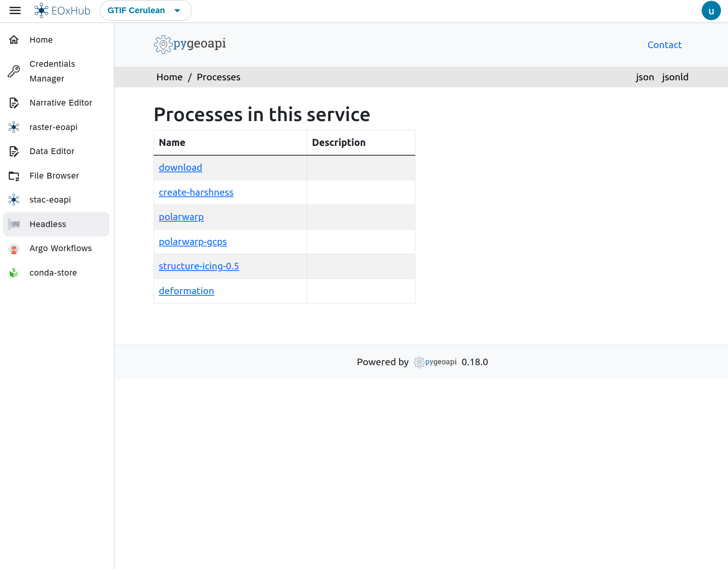Screen dimensions: 728x569
Task: Open the polarwarp-gcps process
Action: (x=193, y=242)
